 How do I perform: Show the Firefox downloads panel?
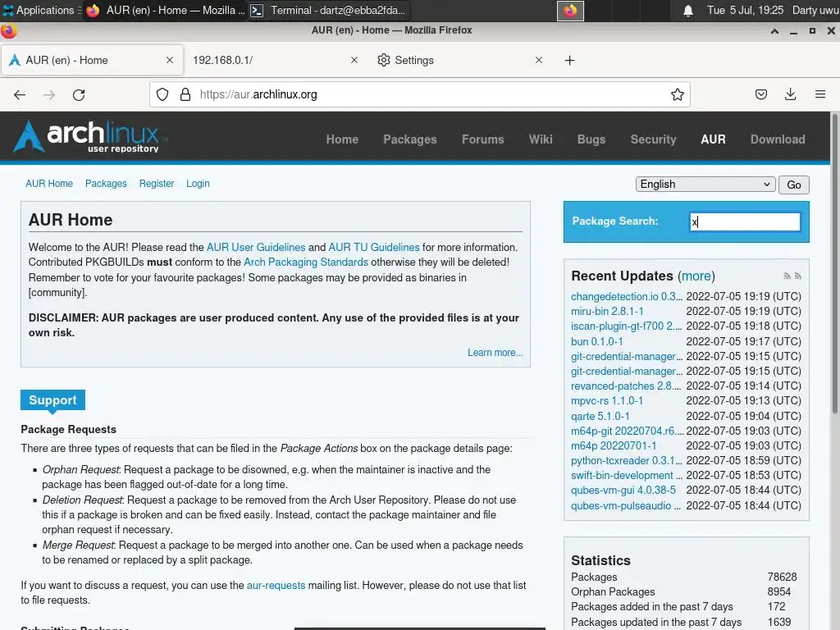click(x=790, y=95)
